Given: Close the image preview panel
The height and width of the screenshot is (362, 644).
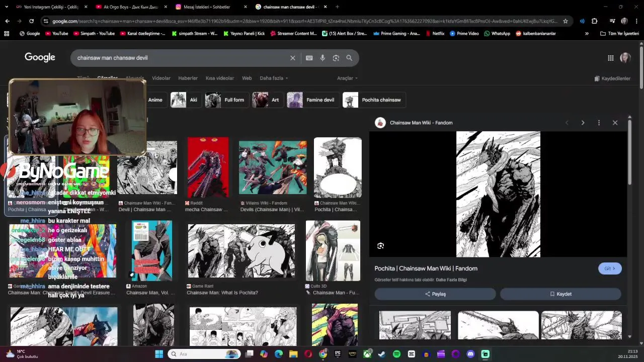Looking at the screenshot, I should point(615,123).
